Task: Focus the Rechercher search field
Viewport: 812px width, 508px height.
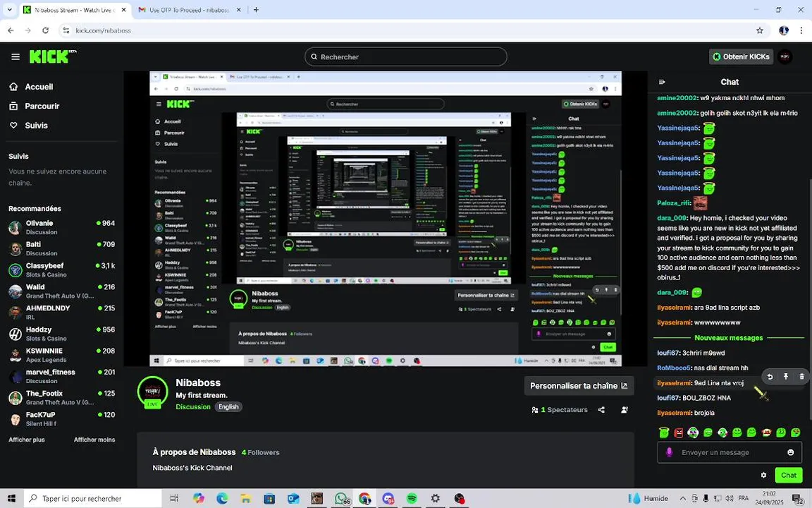Action: click(x=405, y=56)
